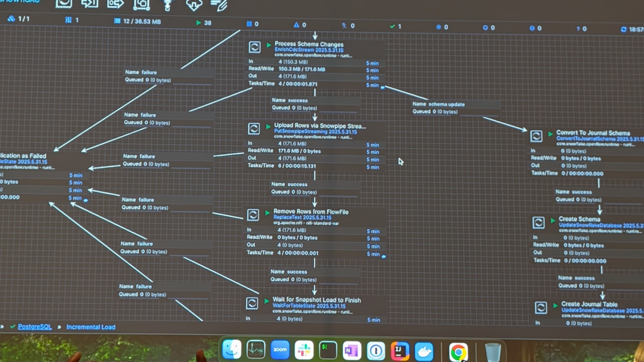The image size is (644, 362).
Task: Open the PostgreSQL breadcrumb link
Action: (x=35, y=327)
